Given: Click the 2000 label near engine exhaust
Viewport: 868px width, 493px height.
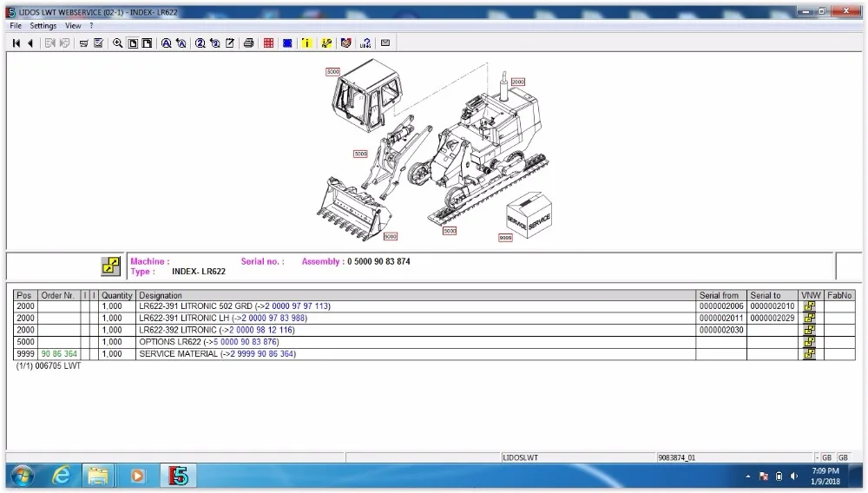Looking at the screenshot, I should [x=517, y=82].
